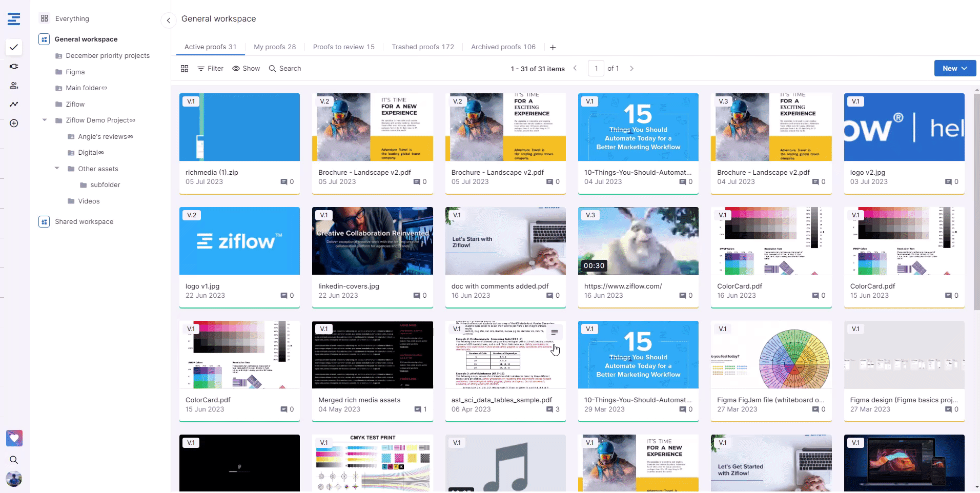
Task: Open the proofs checkmark icon in sidebar
Action: tap(14, 47)
